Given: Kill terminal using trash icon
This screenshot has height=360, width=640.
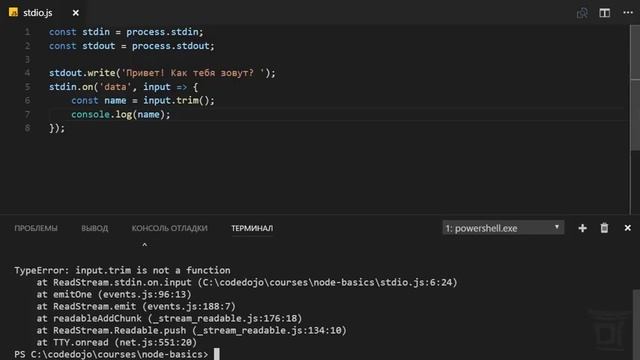Looking at the screenshot, I should coord(604,228).
